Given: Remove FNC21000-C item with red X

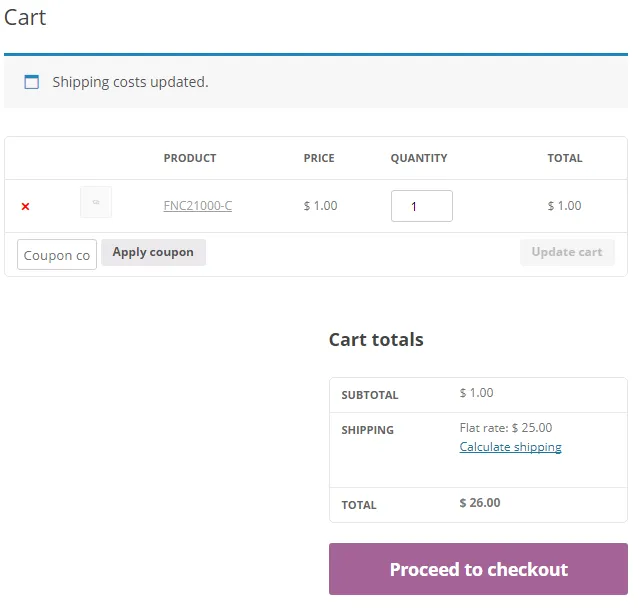Looking at the screenshot, I should click(x=26, y=206).
